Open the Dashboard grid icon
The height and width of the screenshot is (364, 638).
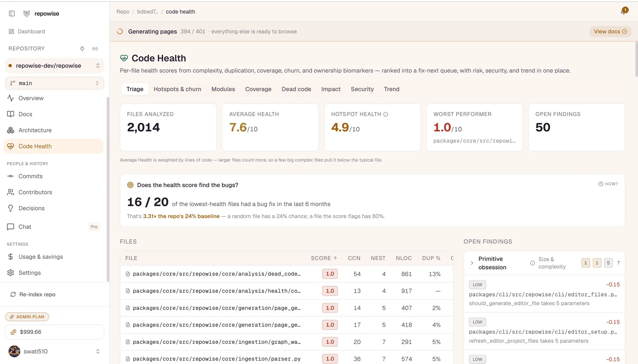[12, 31]
